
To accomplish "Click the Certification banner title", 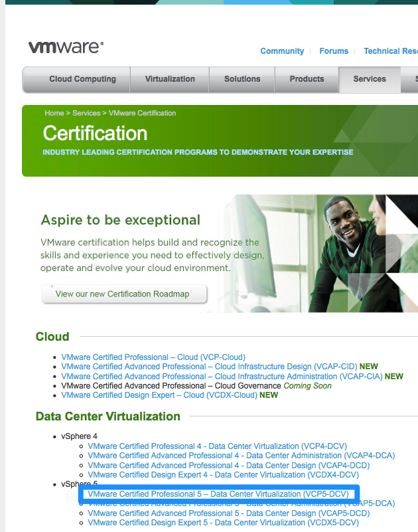I will point(95,133).
